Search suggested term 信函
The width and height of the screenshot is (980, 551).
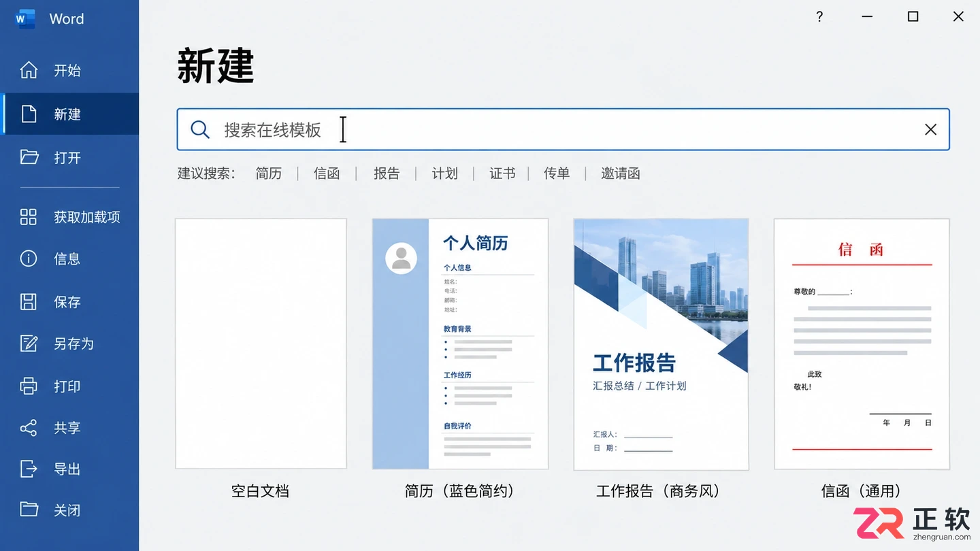pyautogui.click(x=327, y=173)
